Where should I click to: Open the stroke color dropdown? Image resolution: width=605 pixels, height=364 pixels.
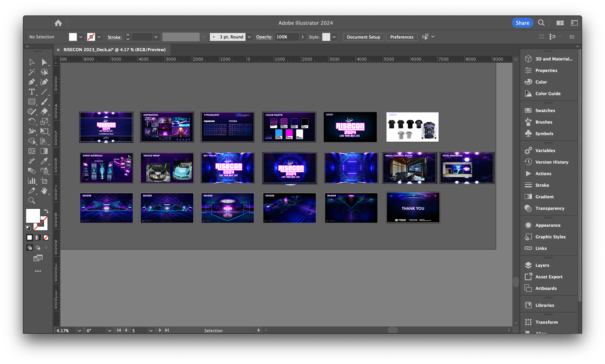coord(99,37)
